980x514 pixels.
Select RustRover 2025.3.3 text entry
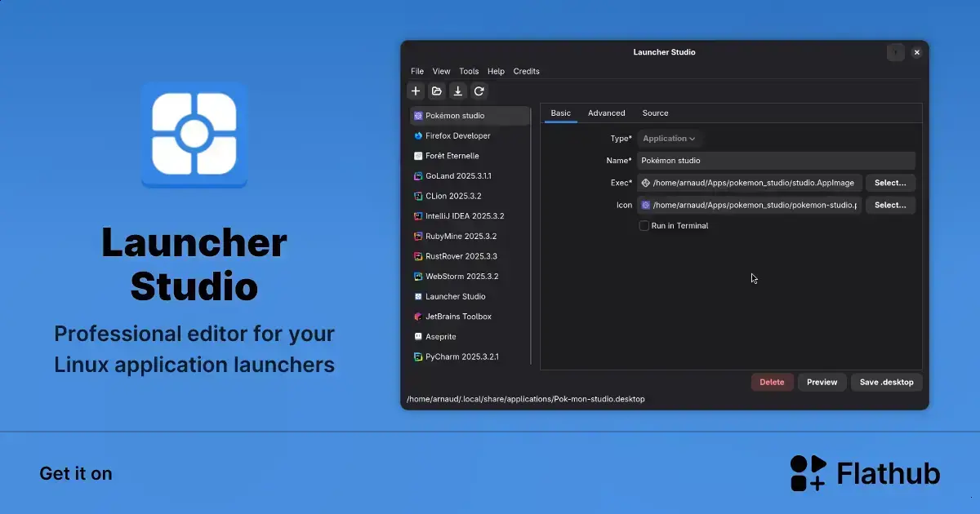tap(461, 256)
